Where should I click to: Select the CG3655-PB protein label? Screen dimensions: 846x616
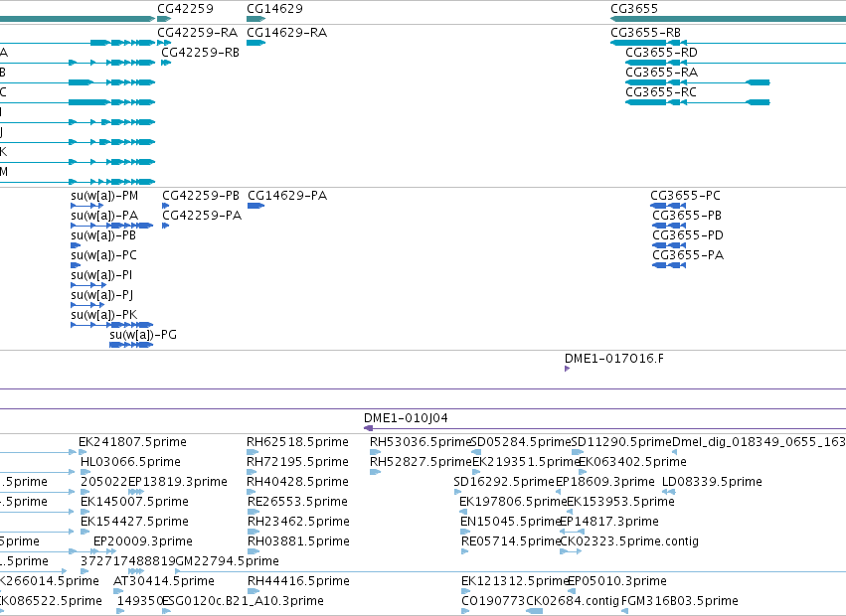click(x=687, y=216)
